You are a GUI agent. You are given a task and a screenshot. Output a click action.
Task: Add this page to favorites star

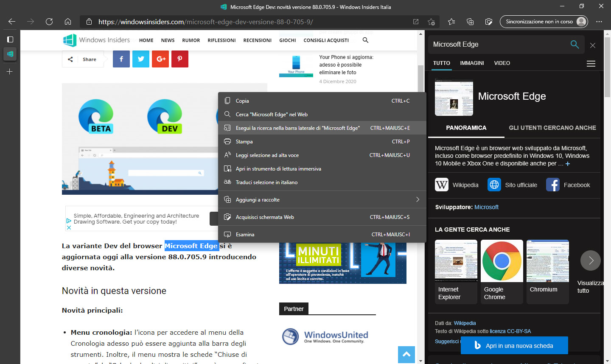click(432, 22)
